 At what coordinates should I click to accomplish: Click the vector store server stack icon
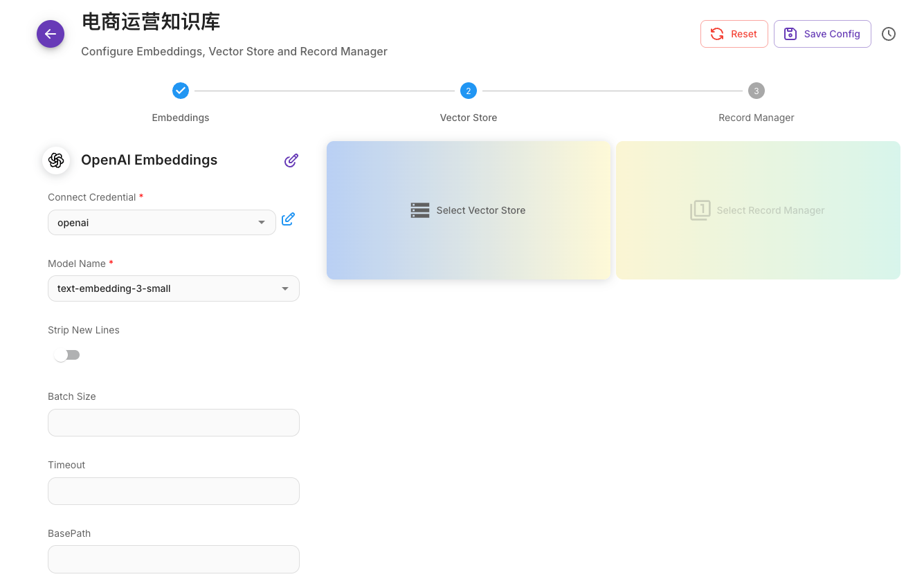point(420,210)
